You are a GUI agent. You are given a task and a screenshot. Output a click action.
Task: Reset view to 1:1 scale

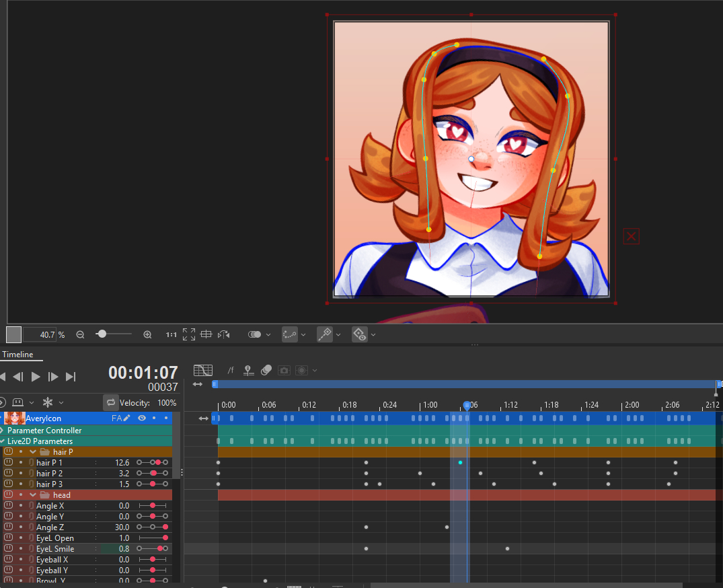click(172, 334)
